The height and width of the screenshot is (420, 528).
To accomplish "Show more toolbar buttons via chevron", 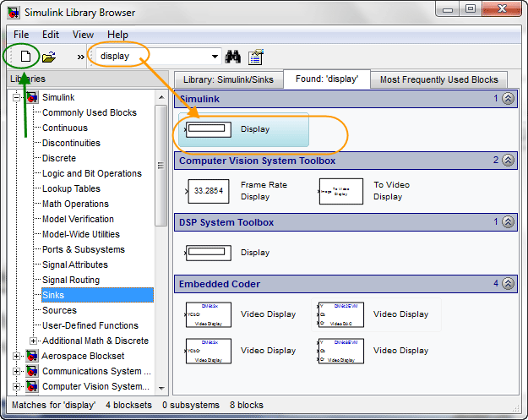I will point(80,57).
